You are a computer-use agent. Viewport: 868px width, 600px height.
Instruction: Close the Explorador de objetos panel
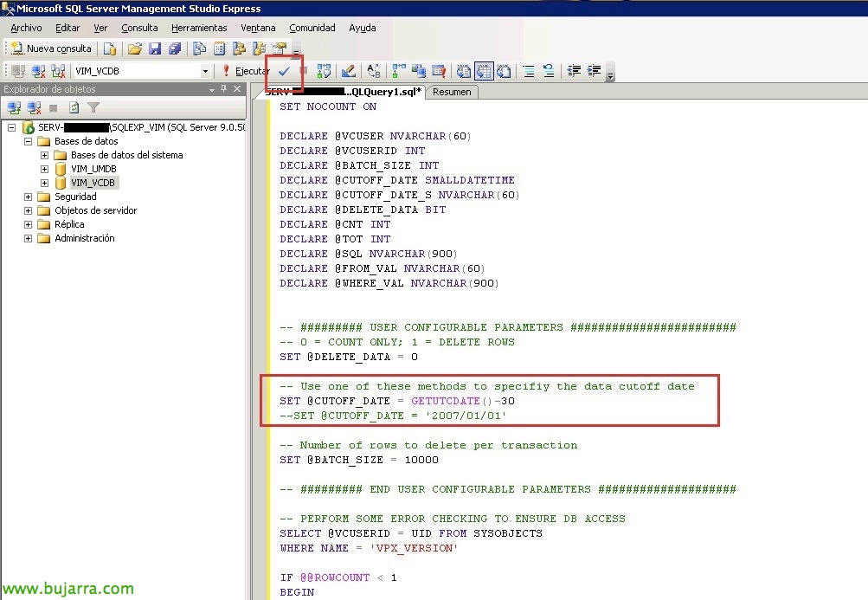[237, 88]
